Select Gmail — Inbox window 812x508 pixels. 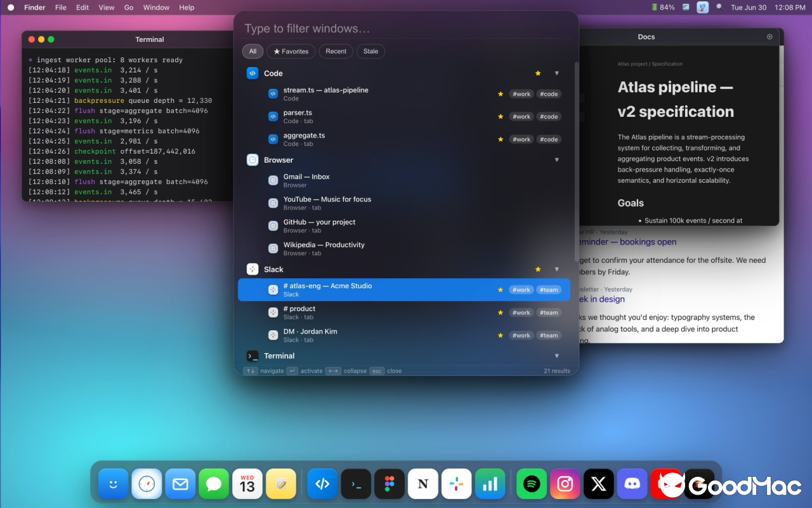pos(404,180)
